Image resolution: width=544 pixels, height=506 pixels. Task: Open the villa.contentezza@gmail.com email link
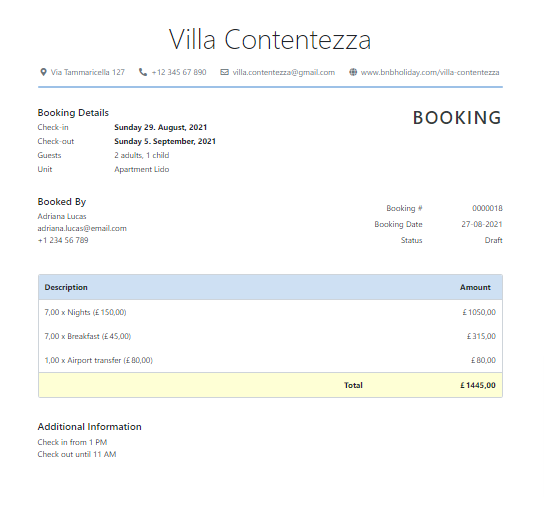tap(283, 72)
